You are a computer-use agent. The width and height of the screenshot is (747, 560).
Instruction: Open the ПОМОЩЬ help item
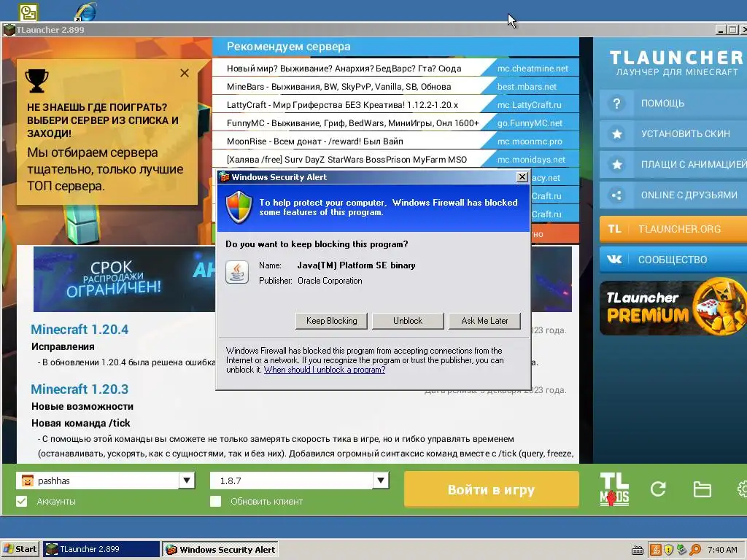coord(673,104)
